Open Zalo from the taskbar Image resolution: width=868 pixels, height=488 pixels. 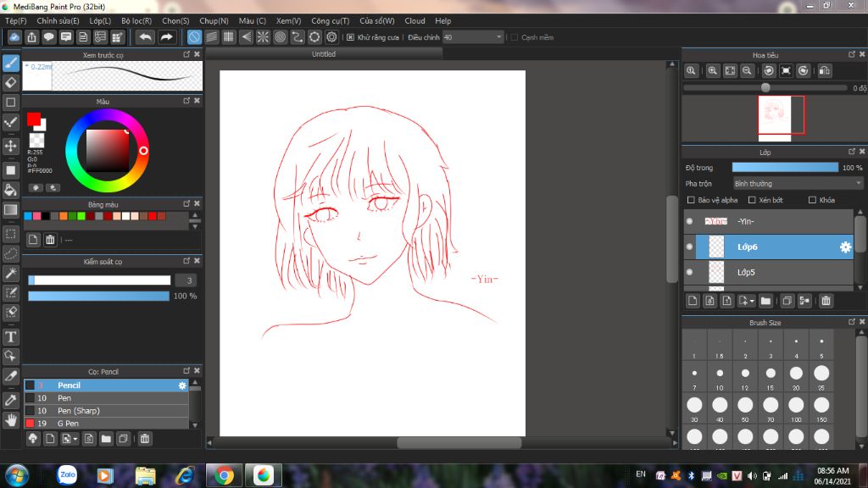coord(67,475)
